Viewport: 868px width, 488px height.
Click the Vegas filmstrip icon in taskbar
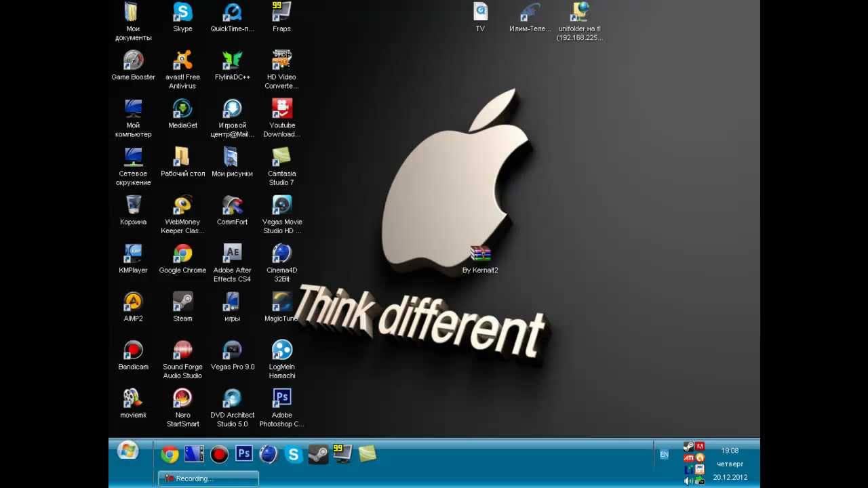194,453
